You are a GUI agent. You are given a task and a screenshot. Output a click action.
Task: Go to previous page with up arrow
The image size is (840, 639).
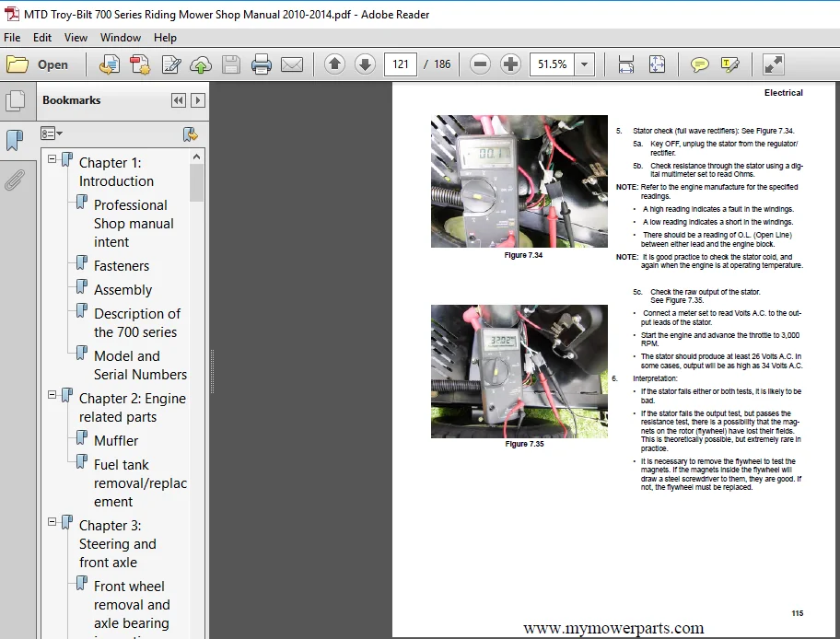335,64
